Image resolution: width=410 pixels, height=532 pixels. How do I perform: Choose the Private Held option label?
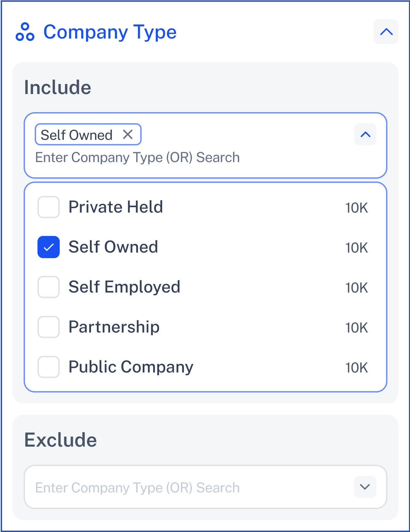click(x=116, y=207)
